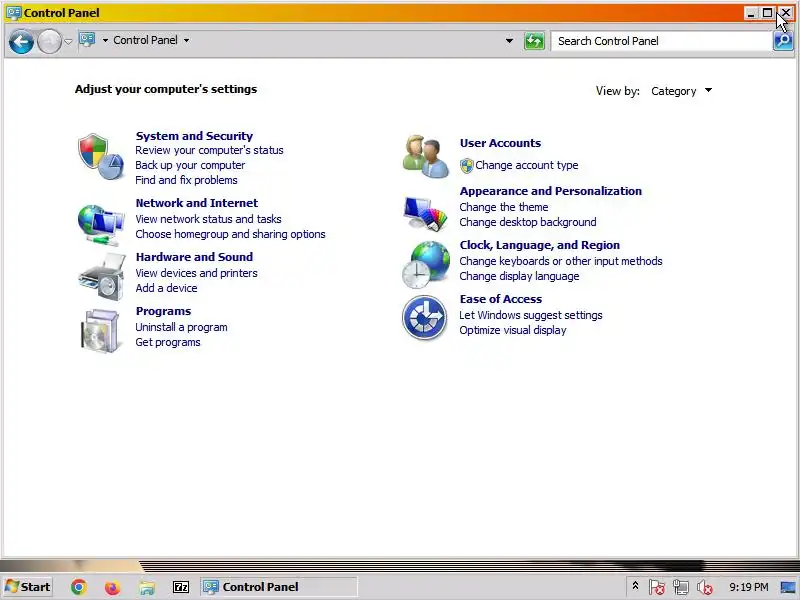800x600 pixels.
Task: Click Change account type
Action: [527, 165]
